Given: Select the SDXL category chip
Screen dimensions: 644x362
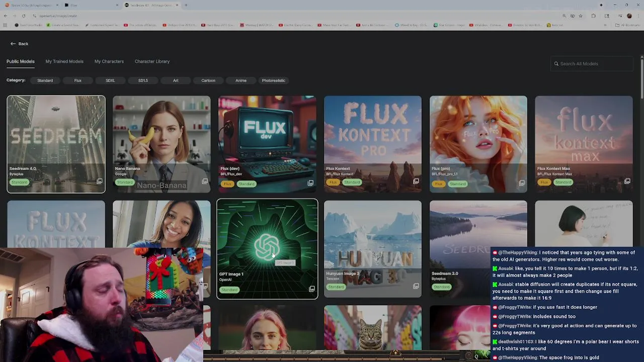Looking at the screenshot, I should [x=110, y=80].
